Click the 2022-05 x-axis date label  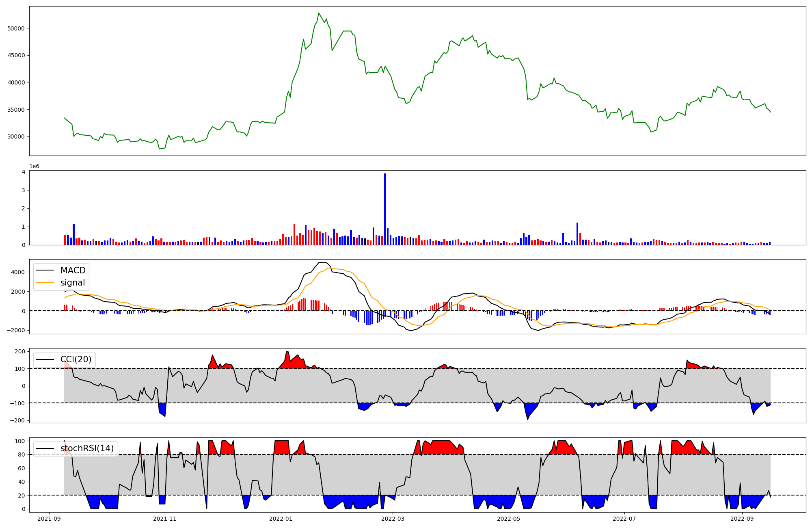click(508, 519)
